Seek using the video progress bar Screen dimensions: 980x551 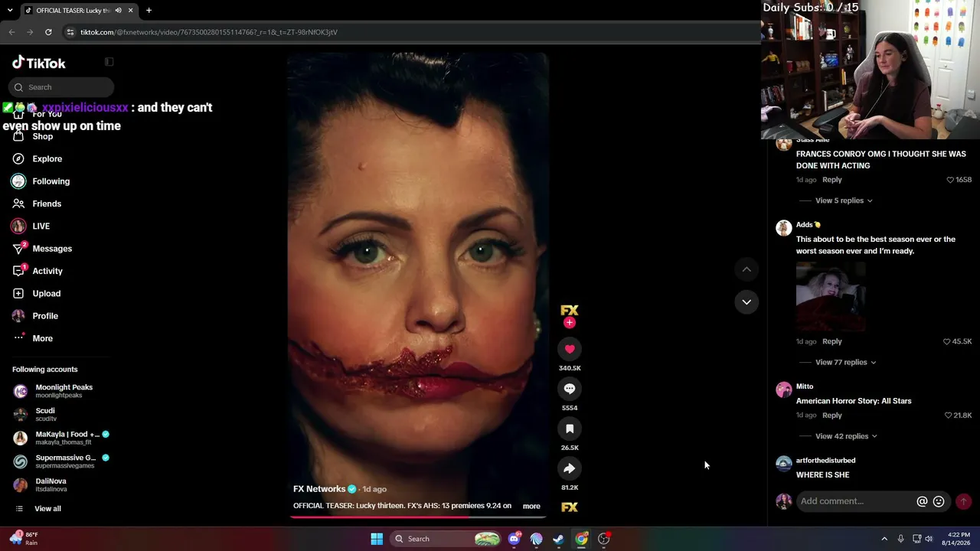[x=418, y=517]
